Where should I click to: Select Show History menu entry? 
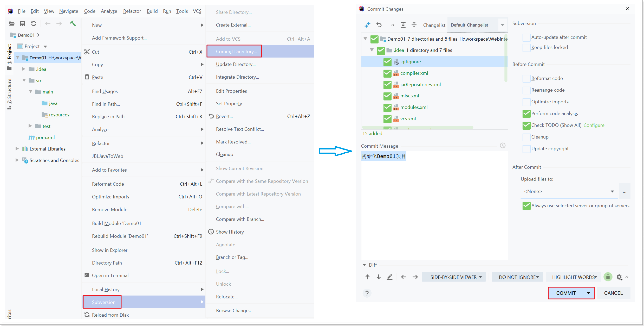(x=260, y=232)
